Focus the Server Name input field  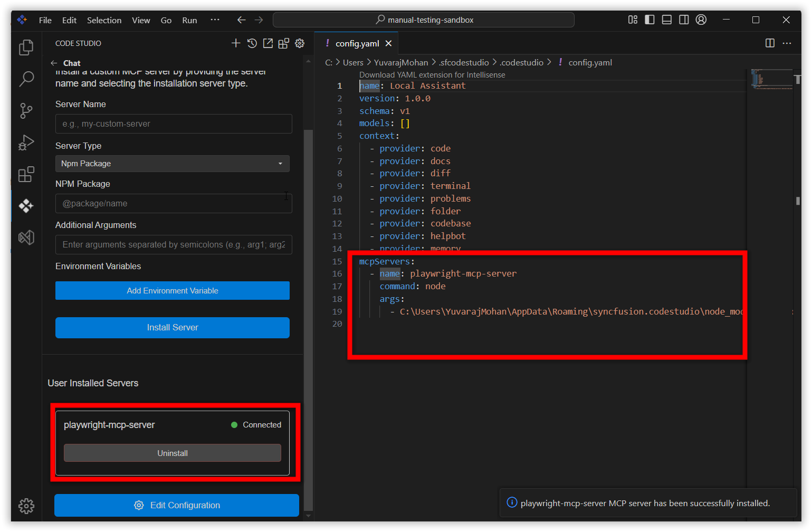point(174,124)
